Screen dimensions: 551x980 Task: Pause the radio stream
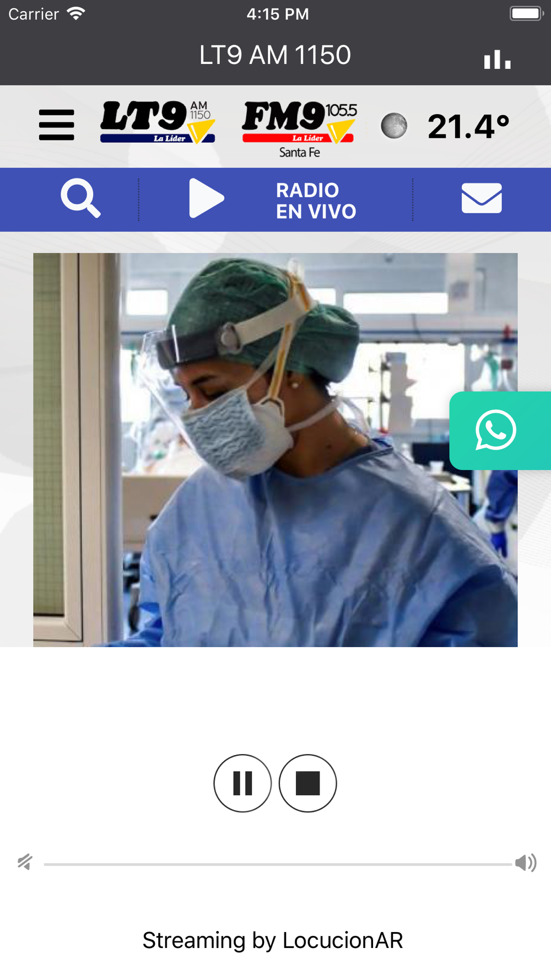pyautogui.click(x=242, y=783)
